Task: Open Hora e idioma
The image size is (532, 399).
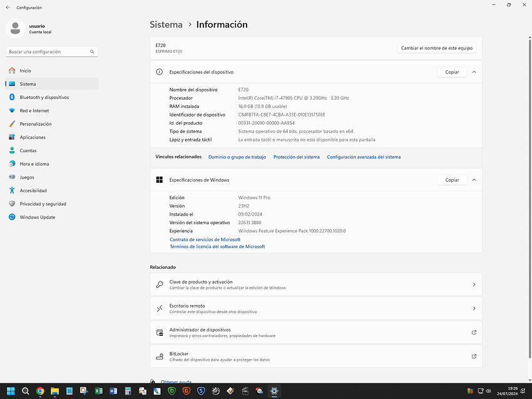Action: (52, 164)
